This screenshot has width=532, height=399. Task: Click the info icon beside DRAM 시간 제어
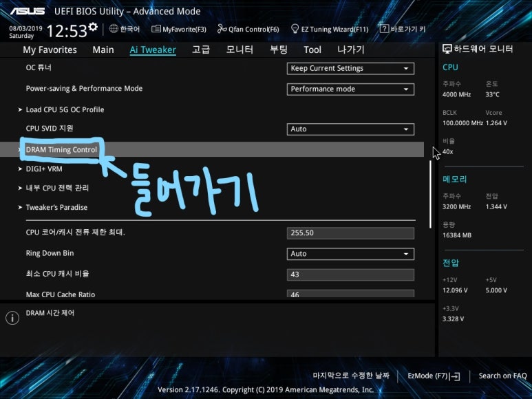click(x=12, y=318)
